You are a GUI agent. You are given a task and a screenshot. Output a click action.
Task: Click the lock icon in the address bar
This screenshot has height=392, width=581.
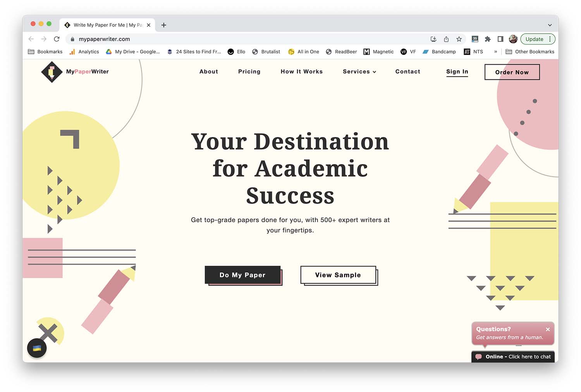(x=72, y=39)
